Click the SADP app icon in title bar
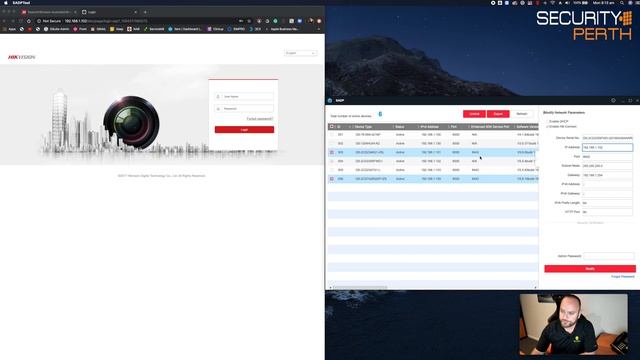Image resolution: width=640 pixels, height=360 pixels. click(x=330, y=100)
